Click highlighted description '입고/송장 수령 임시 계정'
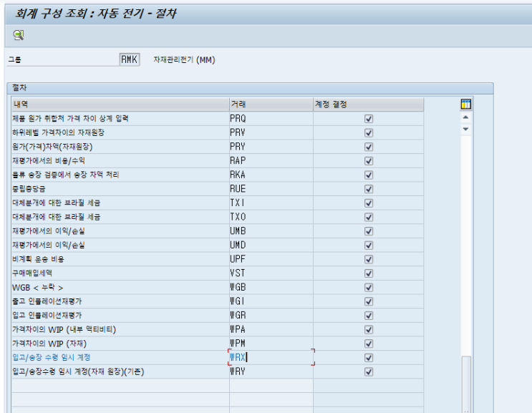 52,358
